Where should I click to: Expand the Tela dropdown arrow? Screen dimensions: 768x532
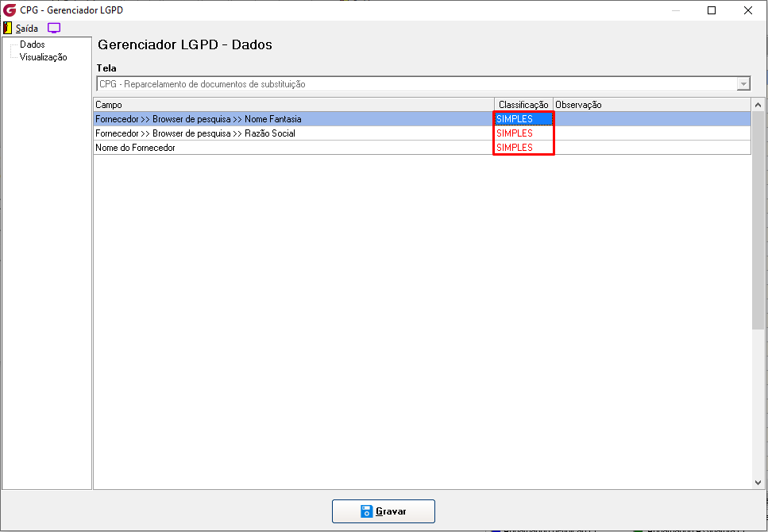pos(743,83)
